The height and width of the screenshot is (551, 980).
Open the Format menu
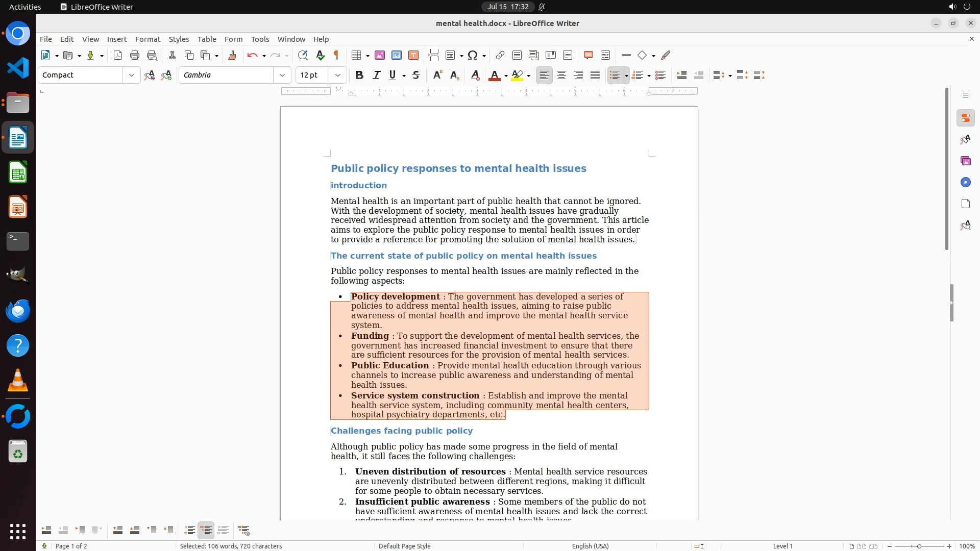pos(148,39)
